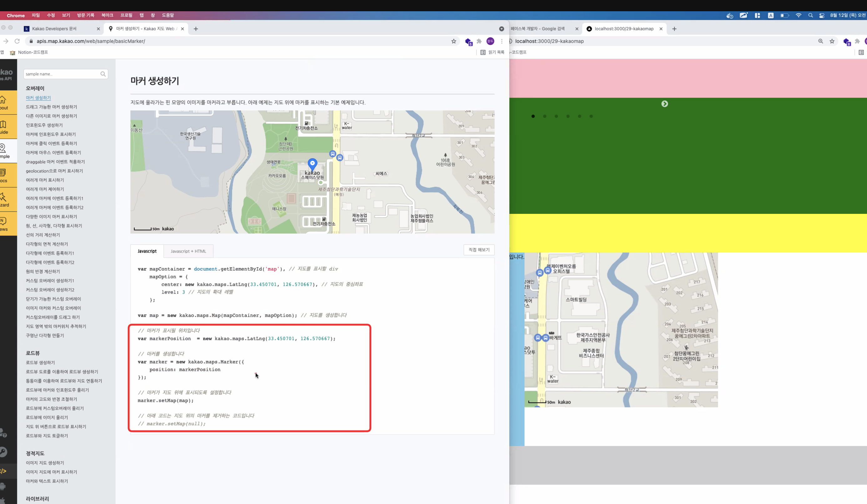Open macOS Spotlight search icon

pyautogui.click(x=811, y=16)
